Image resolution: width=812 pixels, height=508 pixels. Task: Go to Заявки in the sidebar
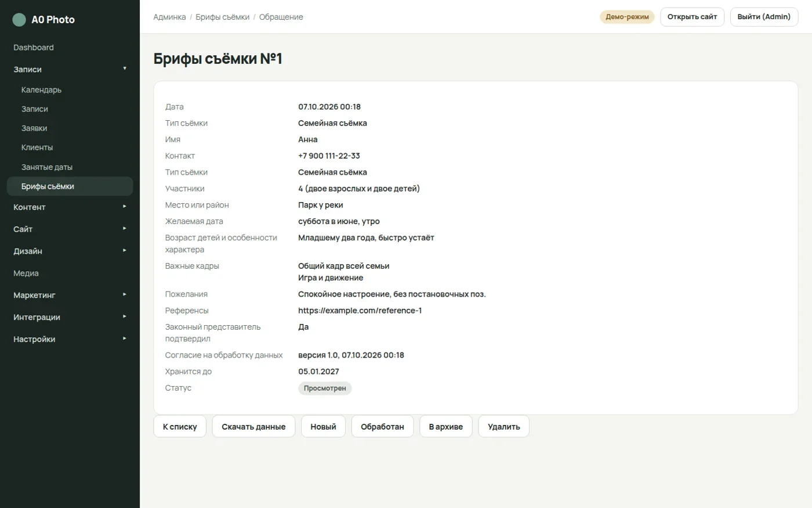pos(34,128)
